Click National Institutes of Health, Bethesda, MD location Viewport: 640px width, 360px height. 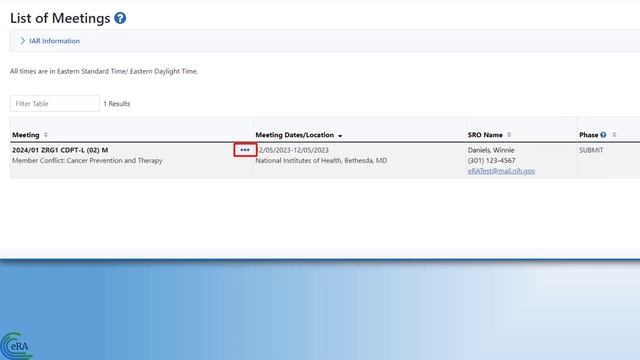point(321,161)
